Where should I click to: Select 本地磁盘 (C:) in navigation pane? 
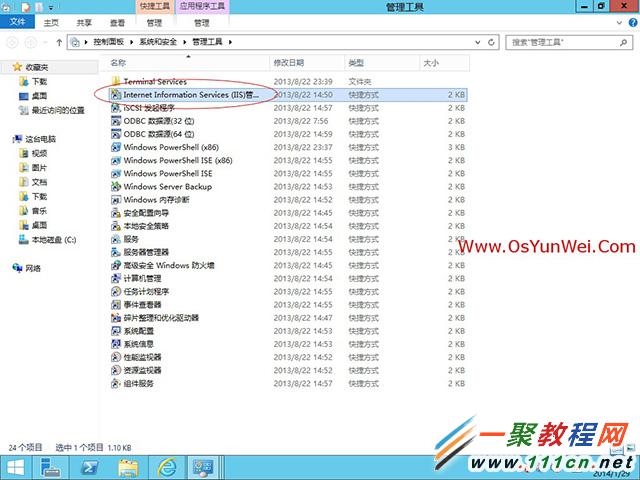(54, 240)
